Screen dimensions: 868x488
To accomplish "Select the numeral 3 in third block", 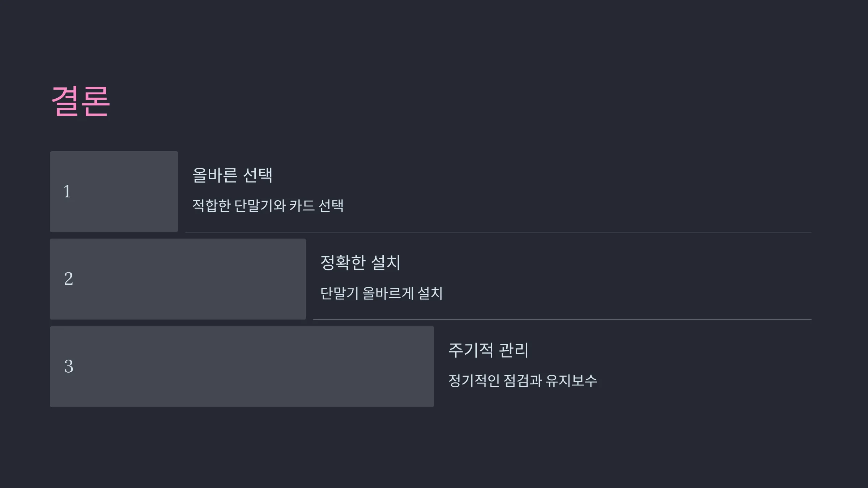I will click(x=69, y=366).
